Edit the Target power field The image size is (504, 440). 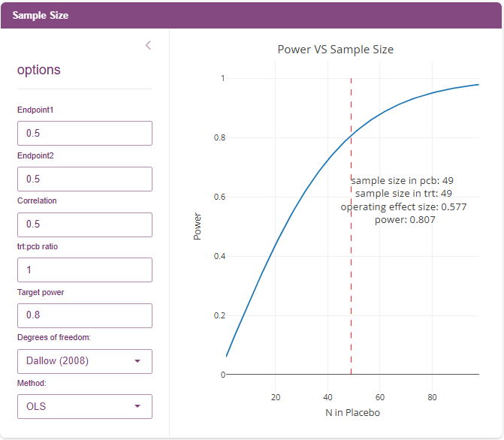click(x=85, y=315)
